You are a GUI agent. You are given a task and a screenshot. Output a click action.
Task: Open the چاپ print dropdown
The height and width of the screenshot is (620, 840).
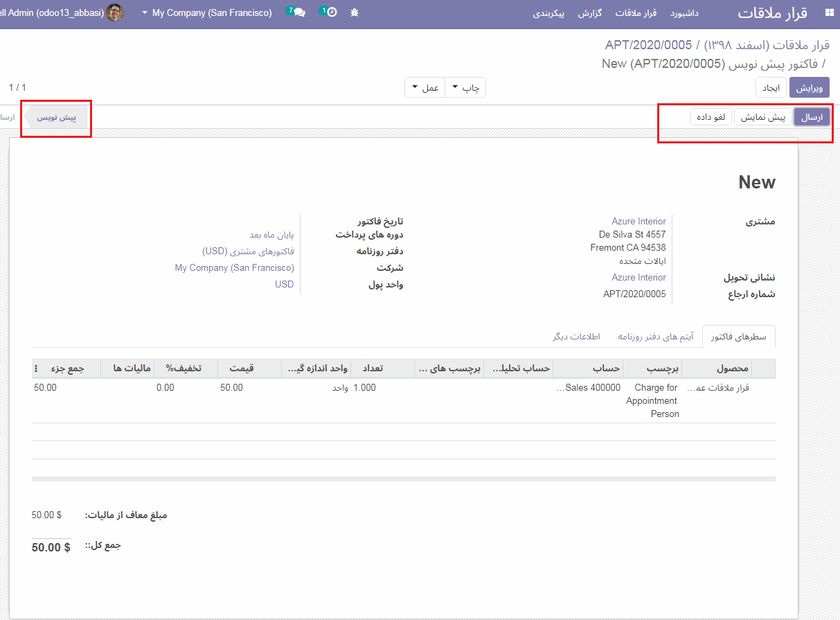pos(465,88)
